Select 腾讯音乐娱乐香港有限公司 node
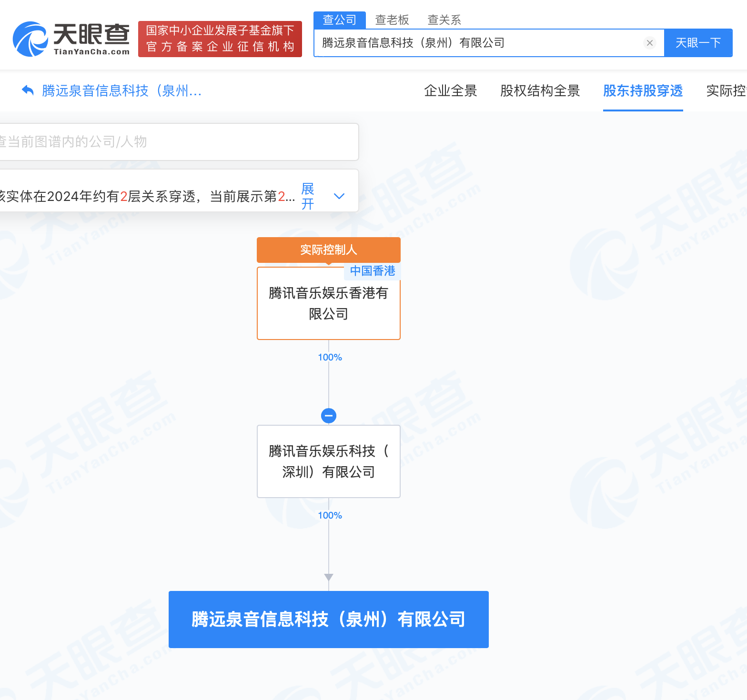747x700 pixels. click(329, 303)
